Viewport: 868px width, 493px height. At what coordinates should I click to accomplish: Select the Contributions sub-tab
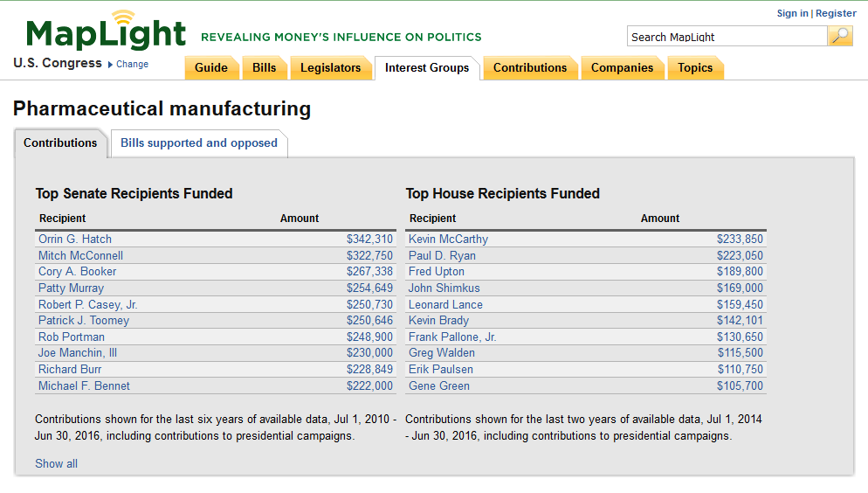coord(60,142)
